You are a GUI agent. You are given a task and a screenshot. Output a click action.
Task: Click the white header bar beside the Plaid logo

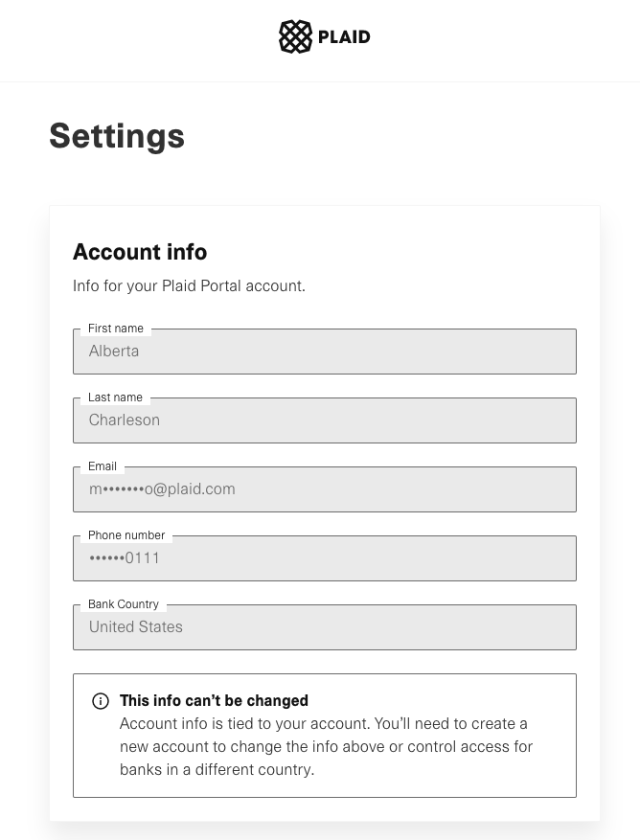pyautogui.click(x=498, y=38)
